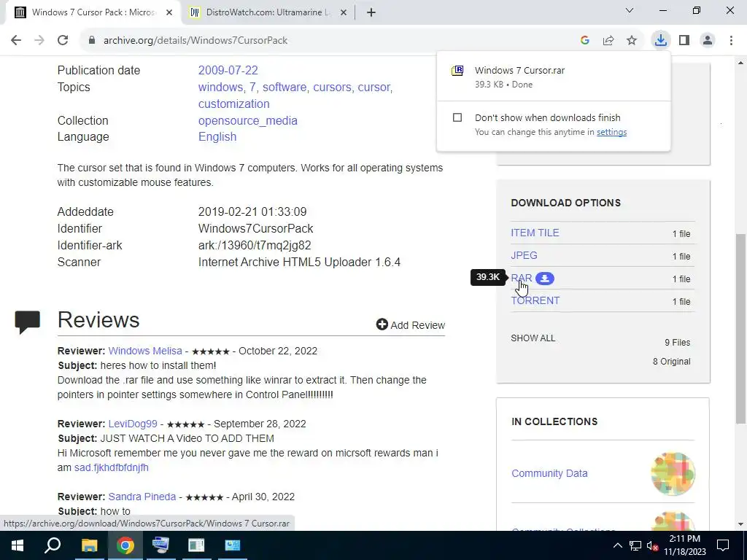Screen dimensions: 747x560
Task: Go back with the browser back arrow
Action: 16,41
